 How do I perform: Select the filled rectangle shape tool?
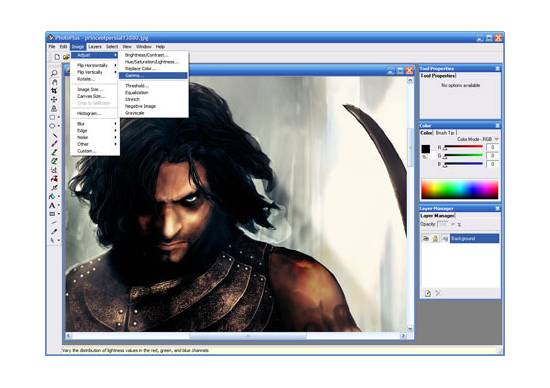coord(53,214)
